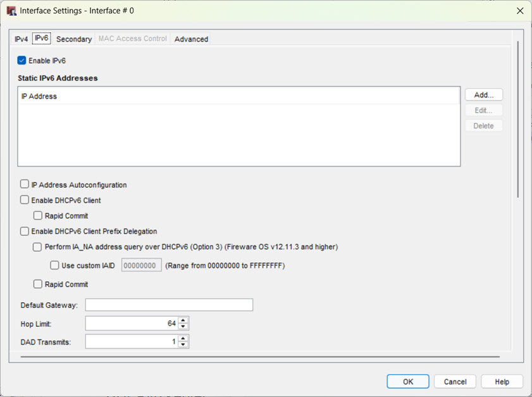This screenshot has width=532, height=397.
Task: Enable IP Address Autoconfiguration
Action: 23,185
